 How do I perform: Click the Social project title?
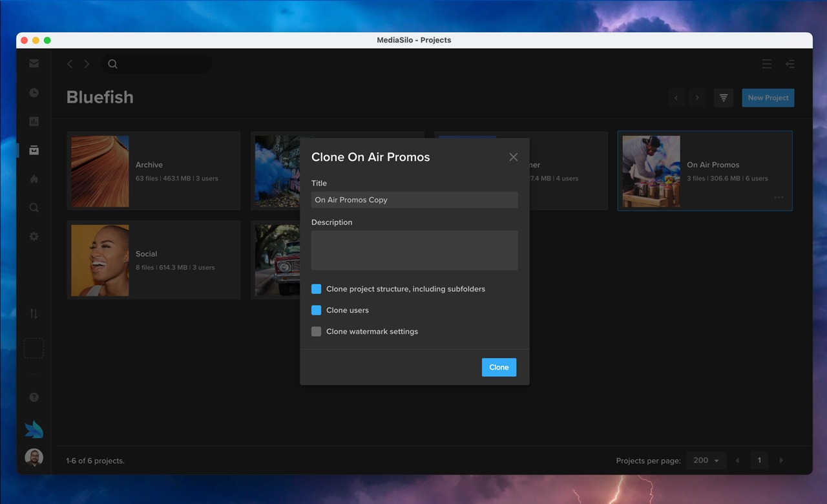coord(147,254)
